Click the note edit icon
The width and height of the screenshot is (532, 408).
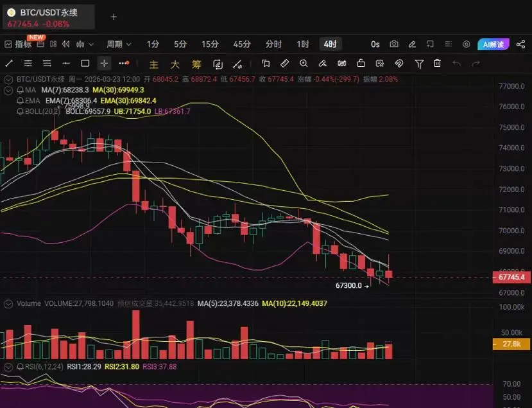pos(380,64)
